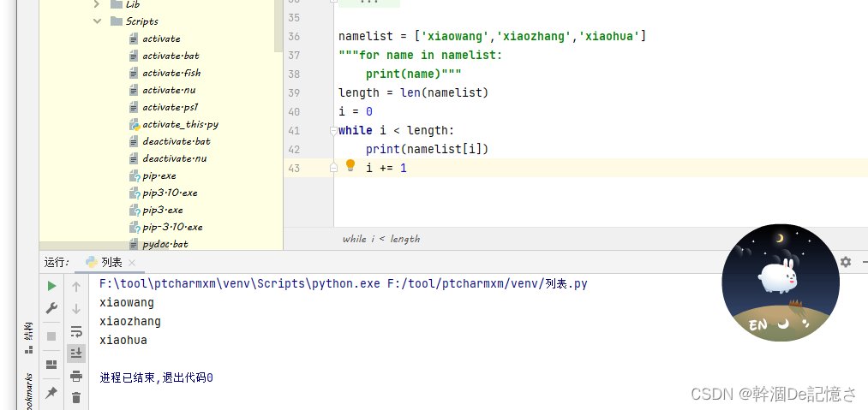Click xiaowang output line in console
The height and width of the screenshot is (410, 868).
click(x=127, y=303)
